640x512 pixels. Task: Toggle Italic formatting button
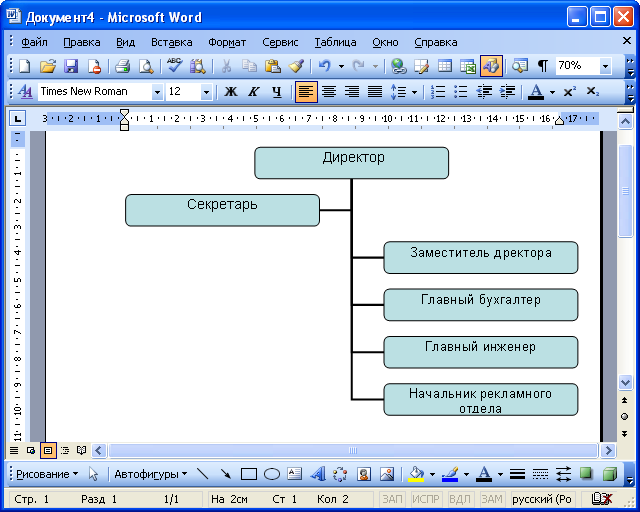(x=254, y=92)
